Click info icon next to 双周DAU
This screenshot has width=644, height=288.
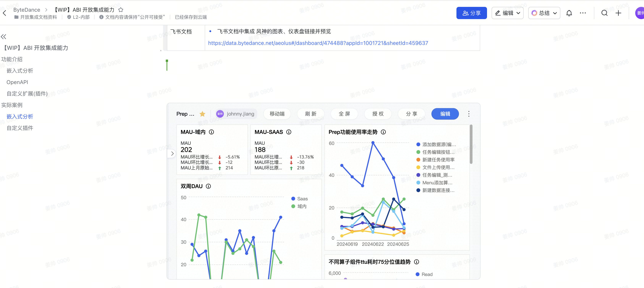208,186
